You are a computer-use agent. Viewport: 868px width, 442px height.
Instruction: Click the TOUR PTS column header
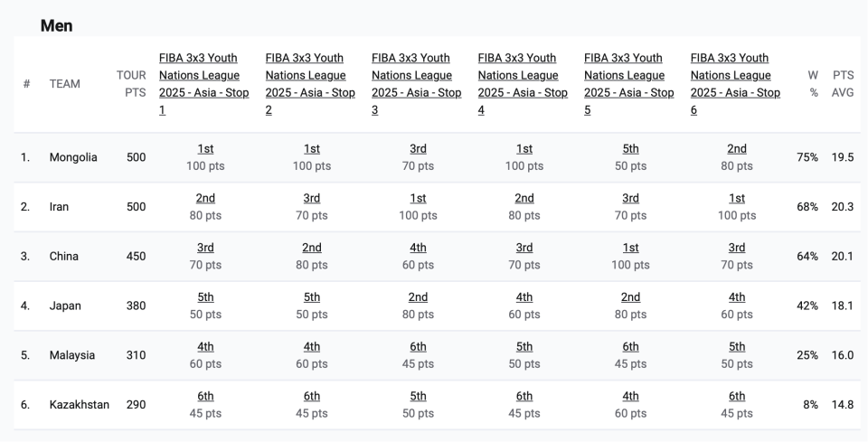131,84
